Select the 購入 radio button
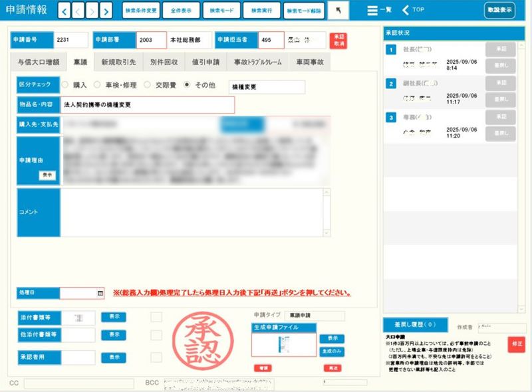532x392 pixels. [x=65, y=85]
